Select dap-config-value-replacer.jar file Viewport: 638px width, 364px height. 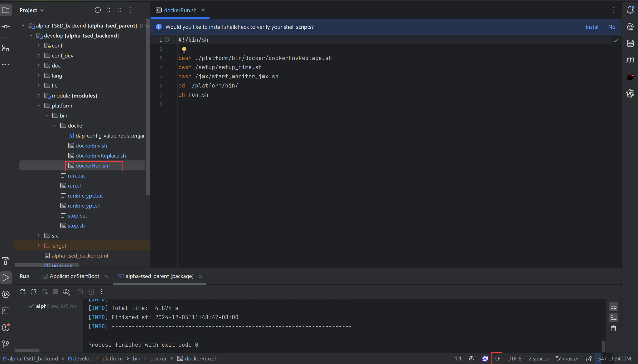(x=110, y=135)
